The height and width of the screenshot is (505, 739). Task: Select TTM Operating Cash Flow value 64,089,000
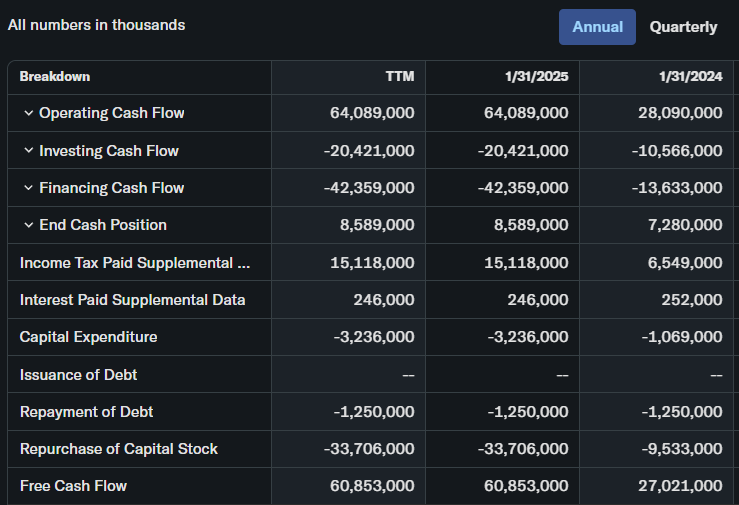tap(372, 113)
